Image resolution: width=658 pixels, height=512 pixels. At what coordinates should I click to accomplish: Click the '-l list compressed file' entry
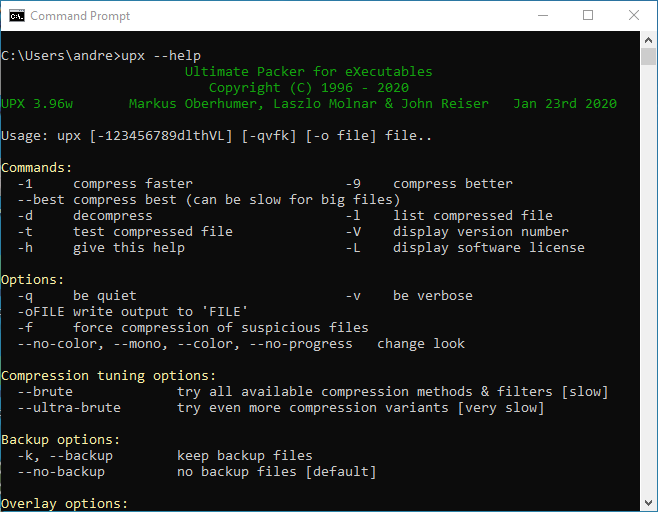click(449, 216)
